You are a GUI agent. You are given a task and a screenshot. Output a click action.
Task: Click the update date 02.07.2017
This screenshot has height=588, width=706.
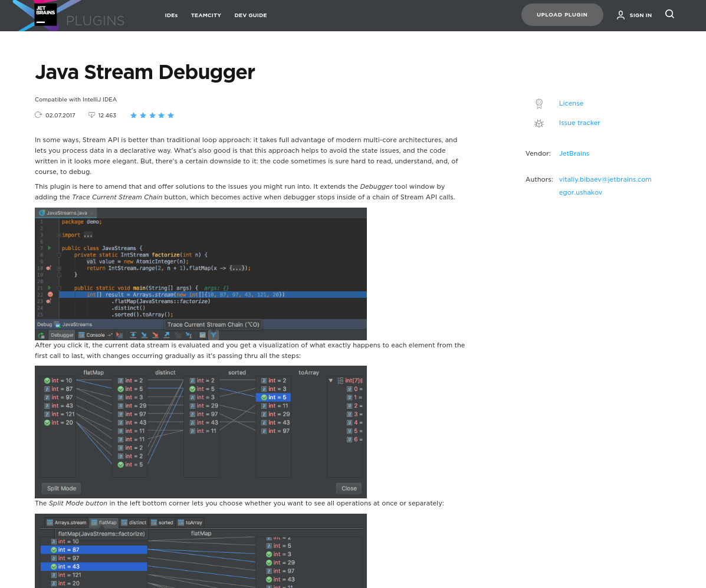click(x=60, y=115)
